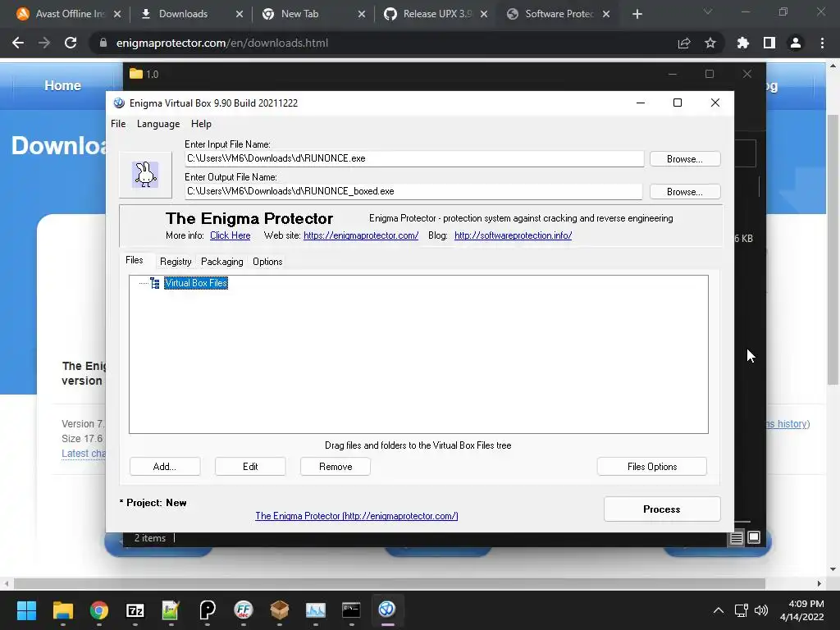
Task: Open Chrome tab search chevron
Action: (708, 11)
